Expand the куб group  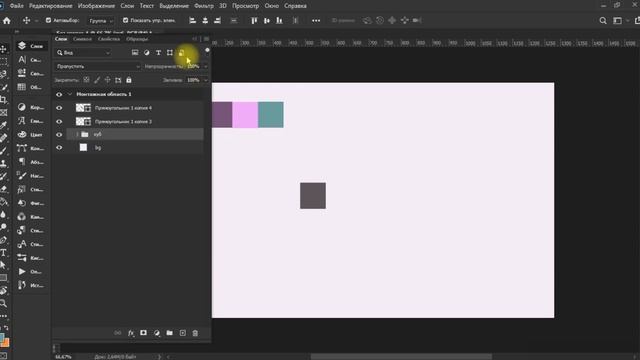[77, 134]
